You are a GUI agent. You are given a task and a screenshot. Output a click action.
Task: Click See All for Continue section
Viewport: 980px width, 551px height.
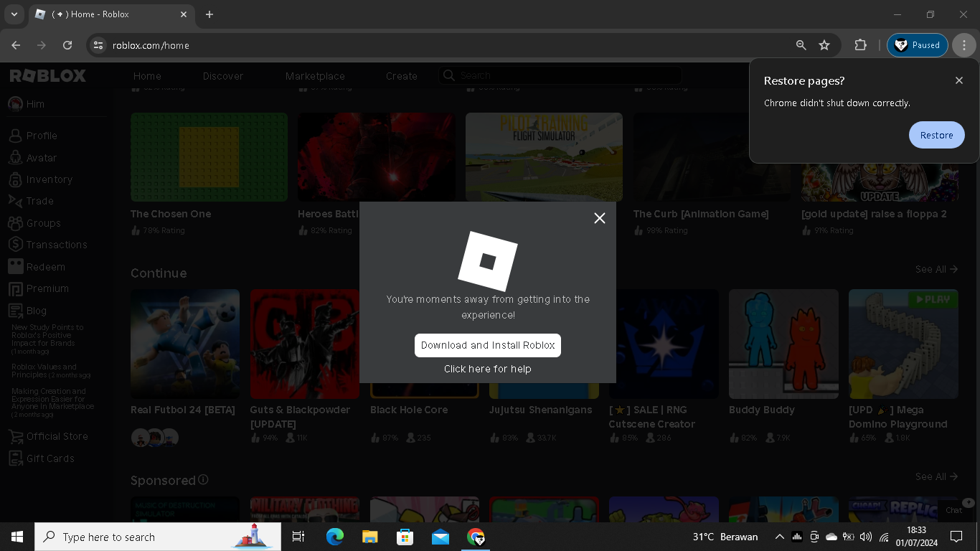(x=936, y=269)
